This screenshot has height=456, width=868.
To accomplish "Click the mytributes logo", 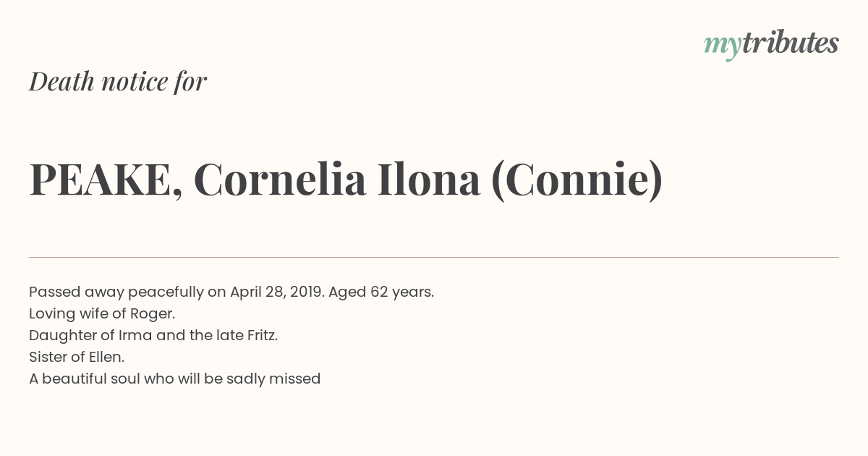I will [x=771, y=44].
